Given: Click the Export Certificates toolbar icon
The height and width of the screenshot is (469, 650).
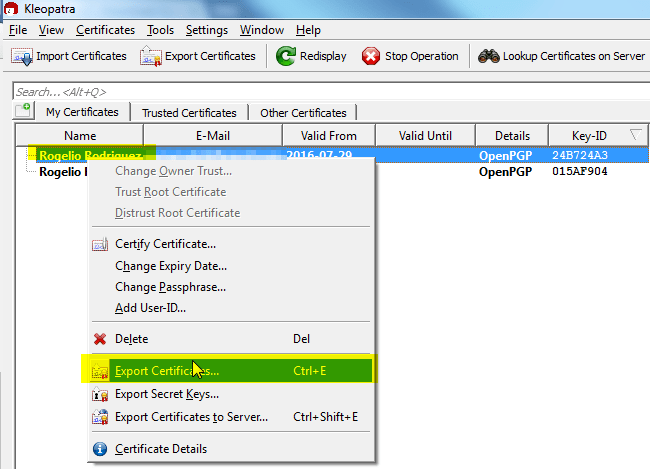Looking at the screenshot, I should click(x=151, y=56).
